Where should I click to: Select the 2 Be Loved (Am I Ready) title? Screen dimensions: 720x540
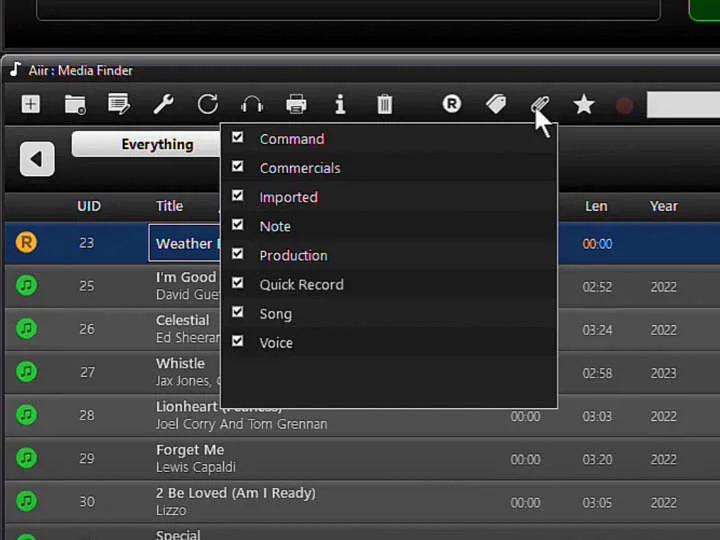236,493
